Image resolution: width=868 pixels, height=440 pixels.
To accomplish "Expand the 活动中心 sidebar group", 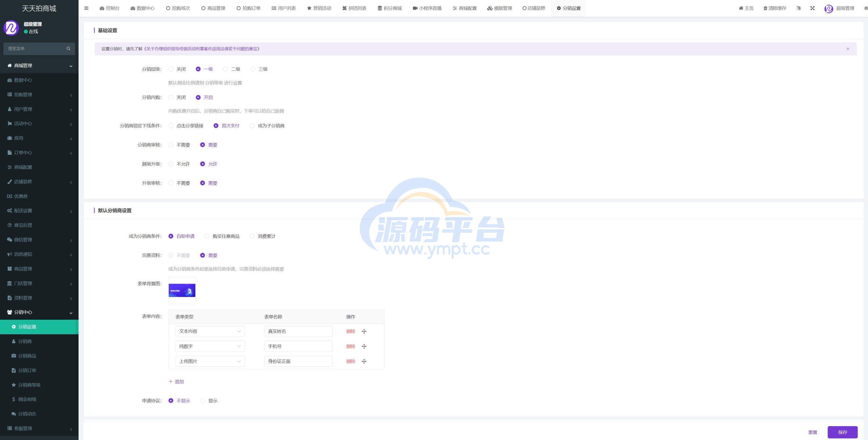I will click(x=39, y=123).
